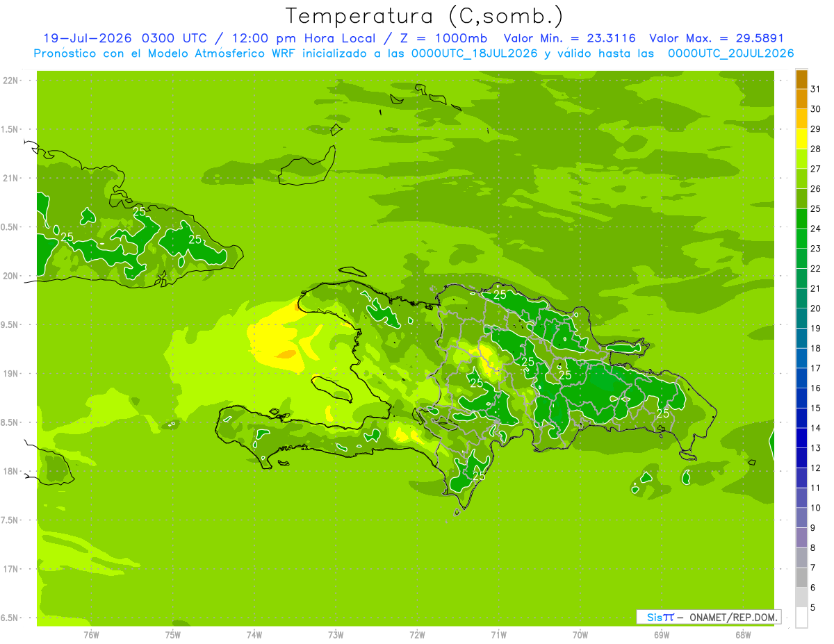This screenshot has height=644, width=834.
Task: Click the valid-until time '0000UTC_20JUL2026'
Action: (730, 53)
